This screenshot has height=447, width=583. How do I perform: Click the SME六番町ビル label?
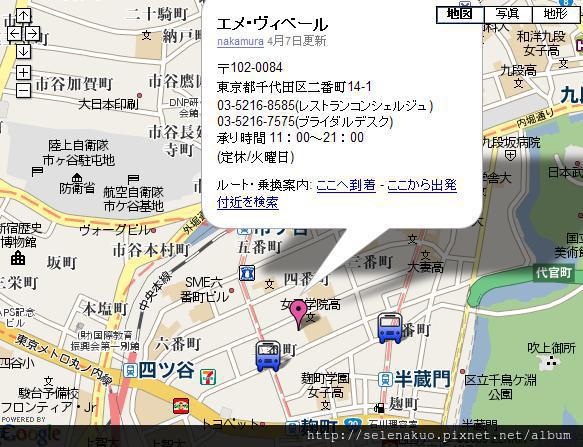click(205, 289)
